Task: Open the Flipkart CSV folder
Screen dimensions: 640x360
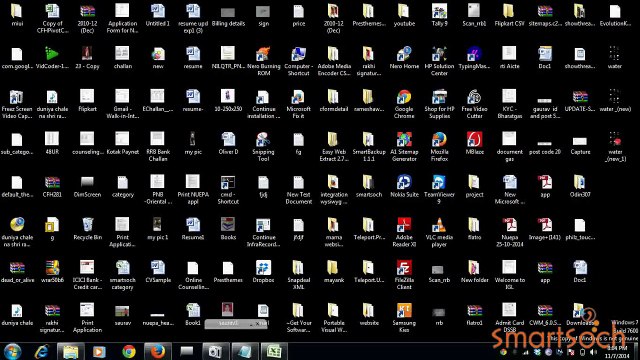Action: 509,11
